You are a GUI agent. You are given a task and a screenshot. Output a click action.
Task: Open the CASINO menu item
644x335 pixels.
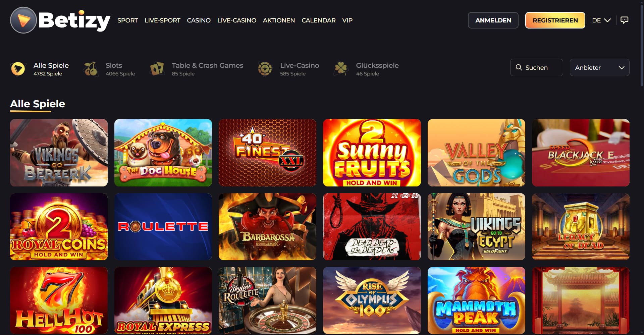(199, 20)
